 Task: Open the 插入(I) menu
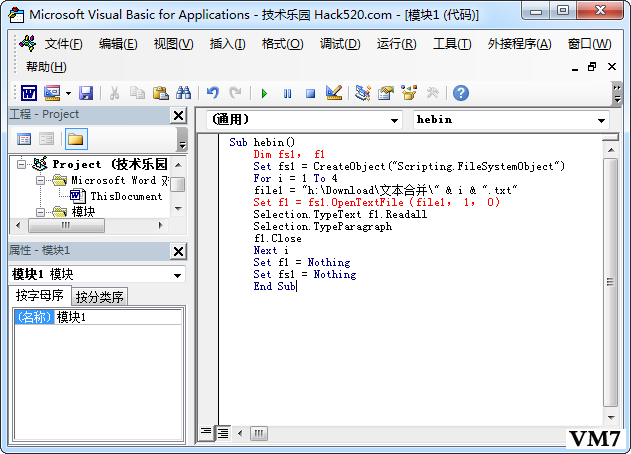[x=227, y=44]
